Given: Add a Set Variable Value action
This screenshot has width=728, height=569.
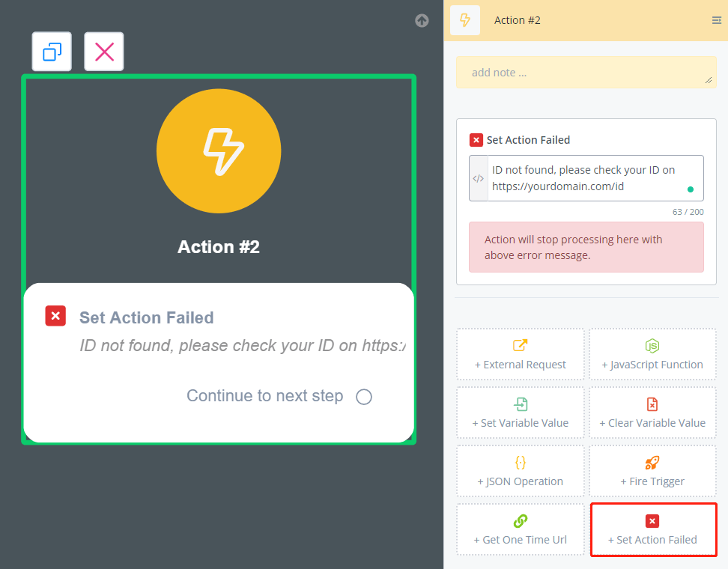Looking at the screenshot, I should (x=521, y=413).
